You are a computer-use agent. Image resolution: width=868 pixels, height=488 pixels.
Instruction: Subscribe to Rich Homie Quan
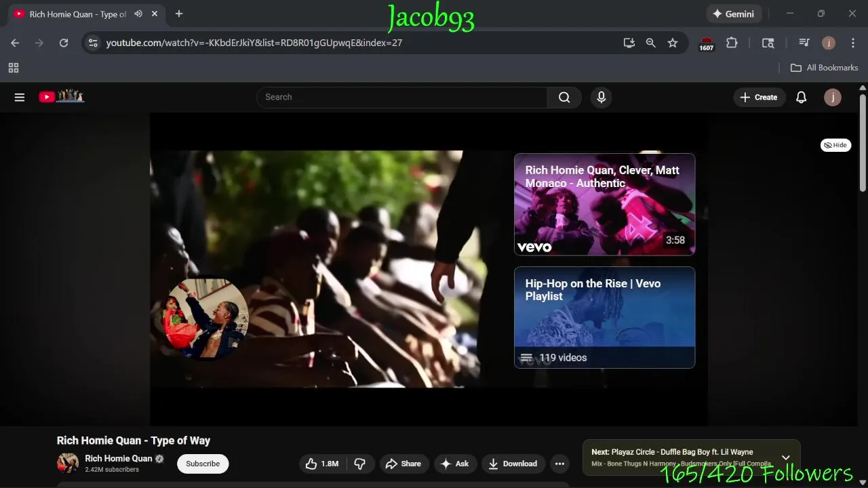coord(203,464)
